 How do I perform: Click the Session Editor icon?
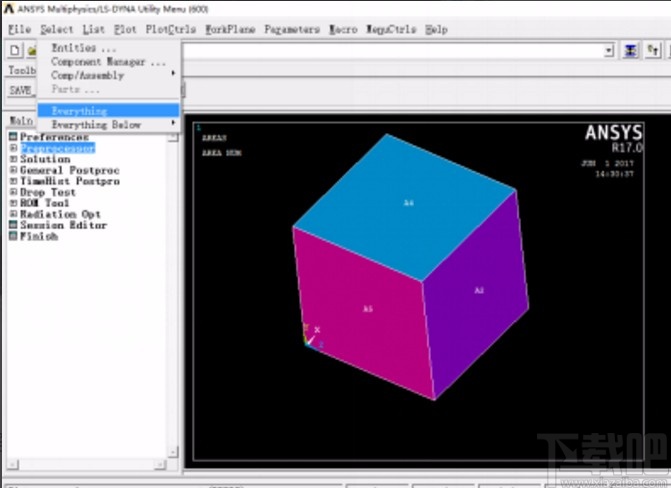[x=13, y=225]
